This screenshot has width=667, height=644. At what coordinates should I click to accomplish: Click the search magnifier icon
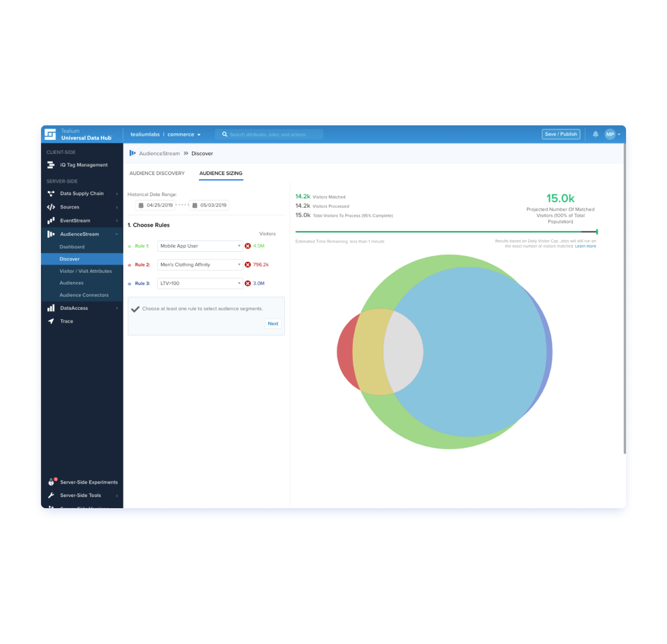click(225, 134)
